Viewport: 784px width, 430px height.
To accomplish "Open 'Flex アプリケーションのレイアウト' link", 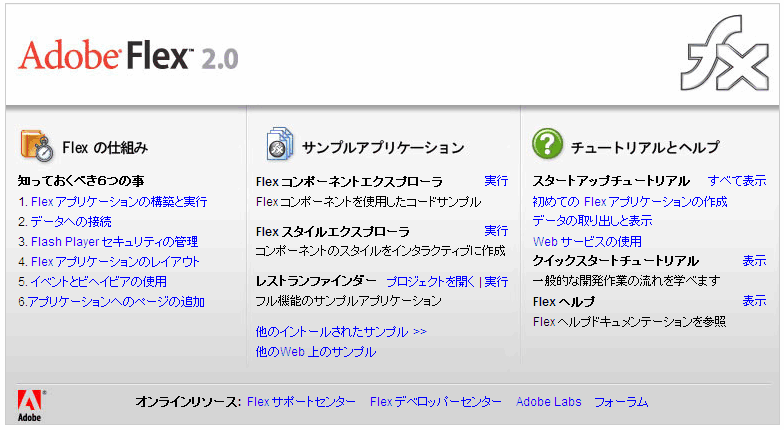I will coord(115,262).
